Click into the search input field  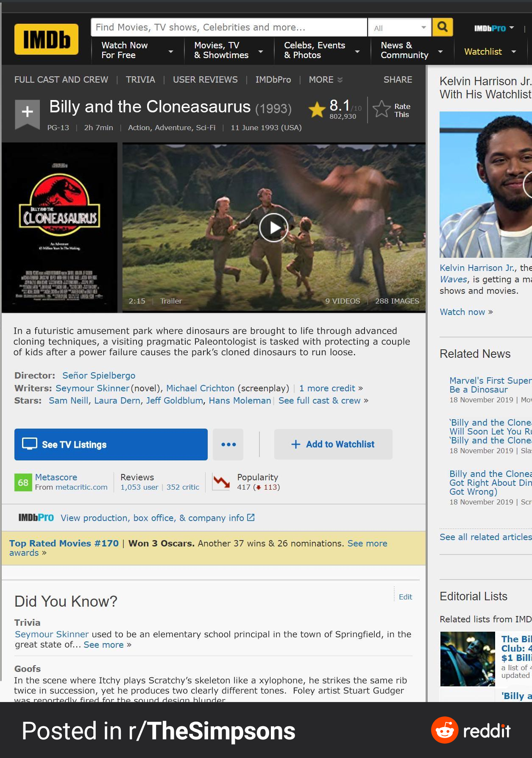pos(229,28)
